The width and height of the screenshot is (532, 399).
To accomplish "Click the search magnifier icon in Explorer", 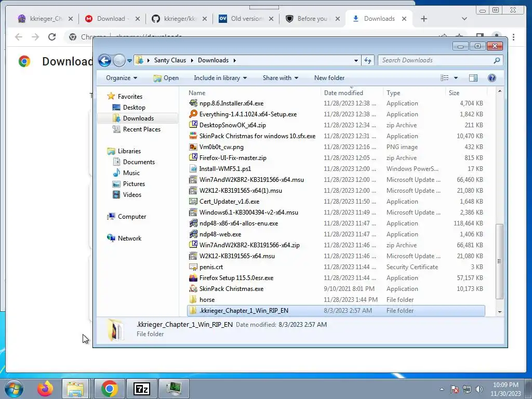I will click(497, 60).
